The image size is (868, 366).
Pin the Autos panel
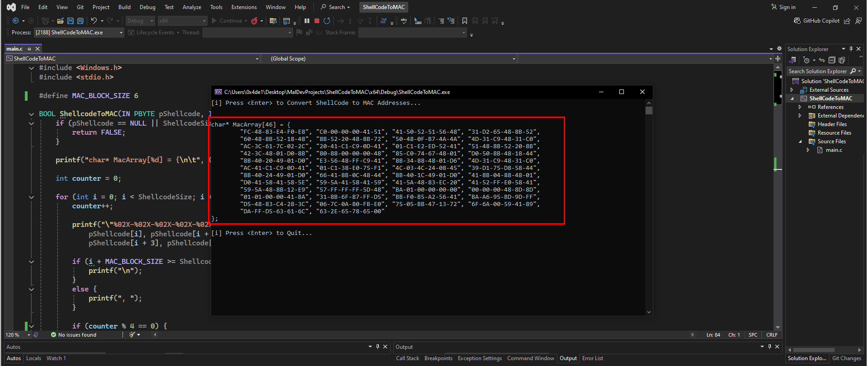[377, 347]
